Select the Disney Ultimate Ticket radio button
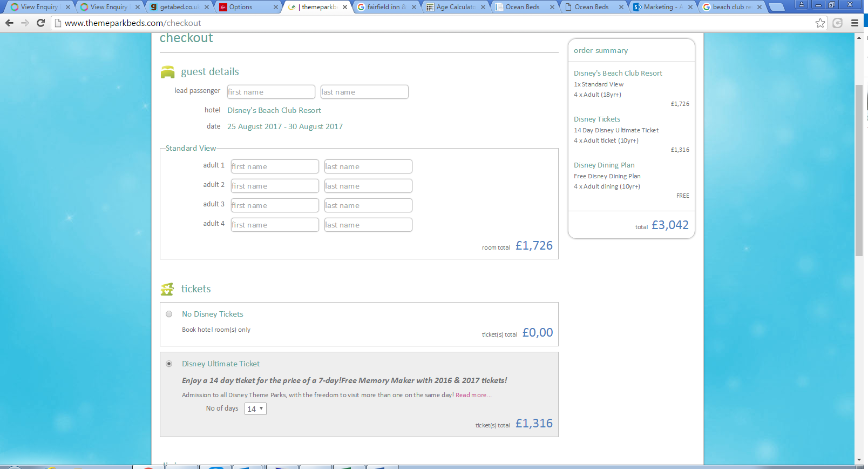Image resolution: width=868 pixels, height=469 pixels. coord(169,364)
